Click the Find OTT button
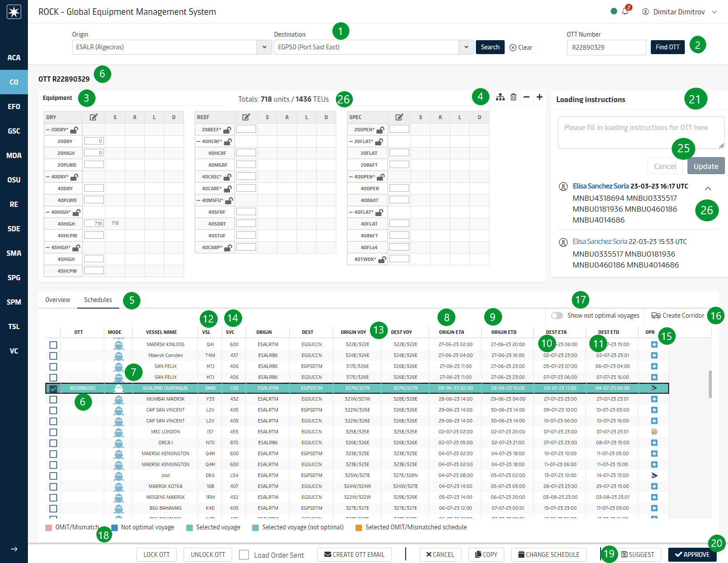 (667, 47)
